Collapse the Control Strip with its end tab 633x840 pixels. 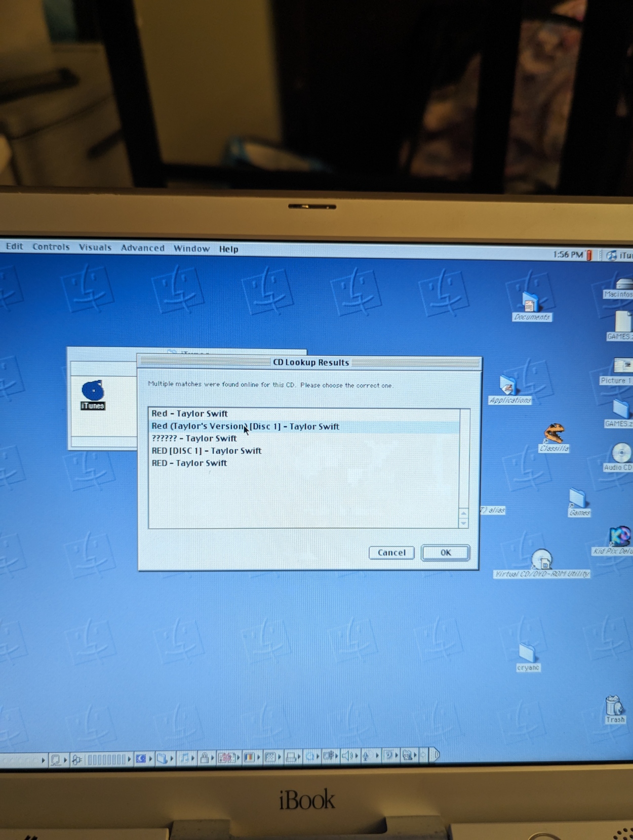[x=435, y=755]
